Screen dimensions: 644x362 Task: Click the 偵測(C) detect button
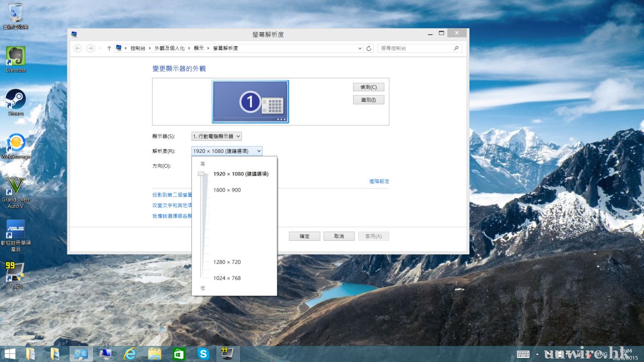[x=368, y=87]
